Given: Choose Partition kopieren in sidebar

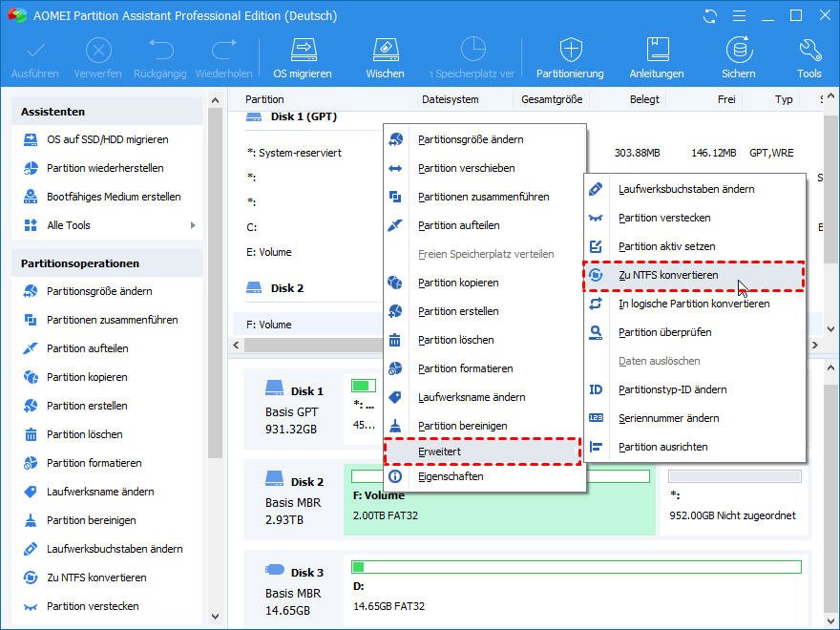Looking at the screenshot, I should click(x=87, y=377).
